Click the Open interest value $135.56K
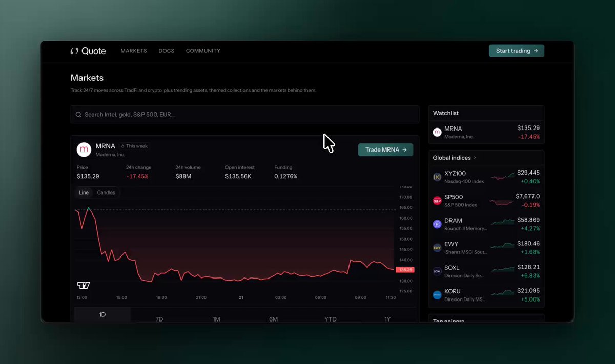 point(239,176)
